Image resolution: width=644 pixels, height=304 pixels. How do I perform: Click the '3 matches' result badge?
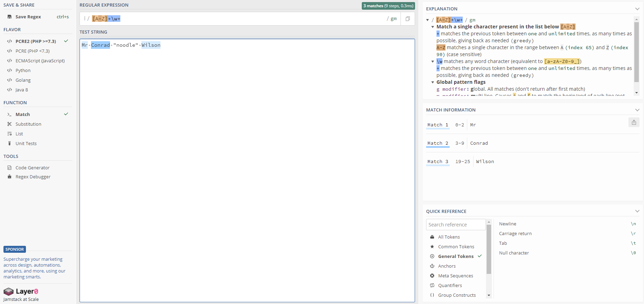(x=388, y=6)
